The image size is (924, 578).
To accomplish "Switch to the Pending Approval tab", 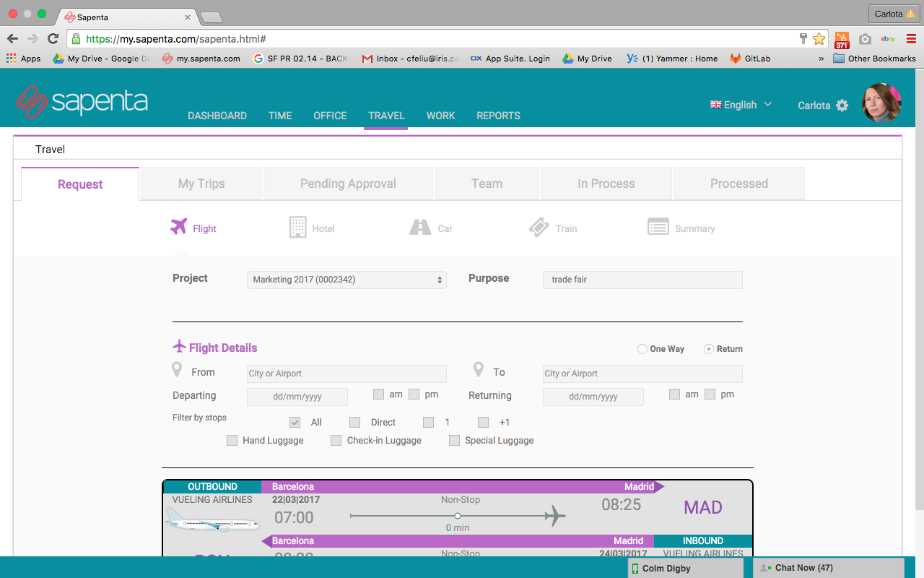I will pyautogui.click(x=348, y=184).
